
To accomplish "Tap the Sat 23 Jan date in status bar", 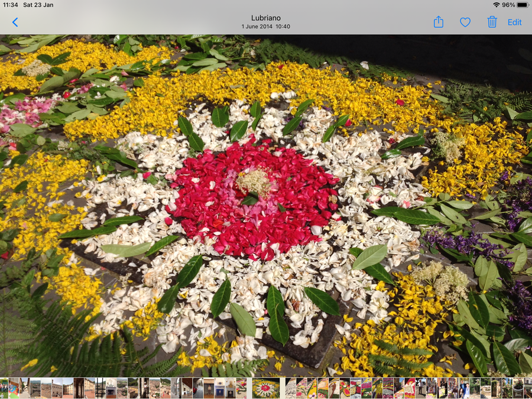I will (x=38, y=5).
